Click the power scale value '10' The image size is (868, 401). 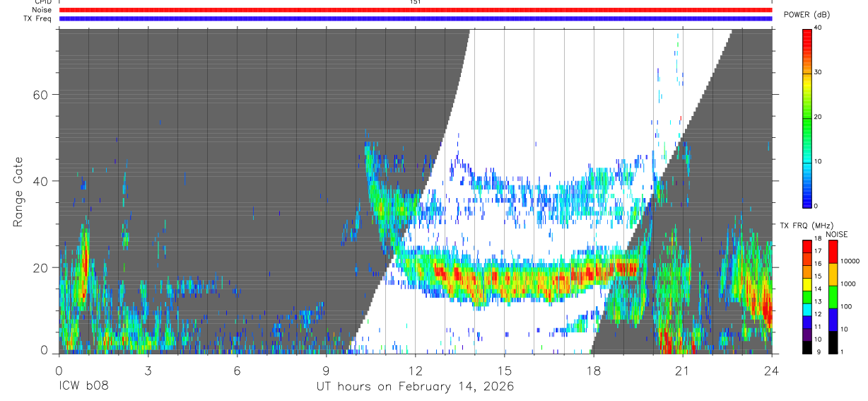[818, 161]
